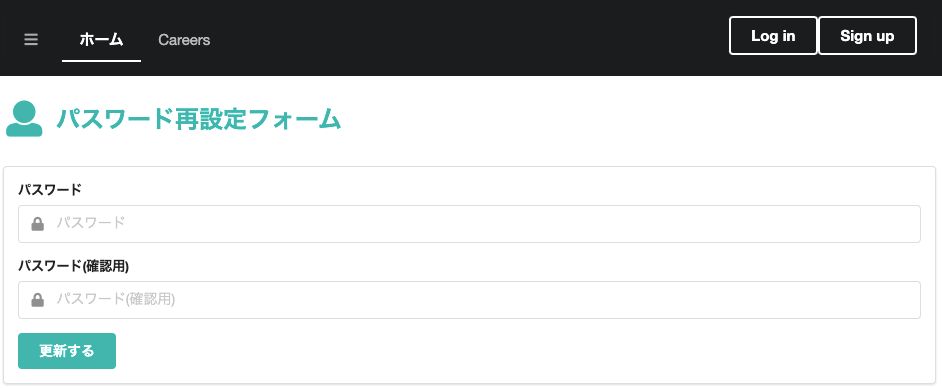Click the パスワード再設定フォーム heading
Viewport: 942px width, 388px height.
199,119
